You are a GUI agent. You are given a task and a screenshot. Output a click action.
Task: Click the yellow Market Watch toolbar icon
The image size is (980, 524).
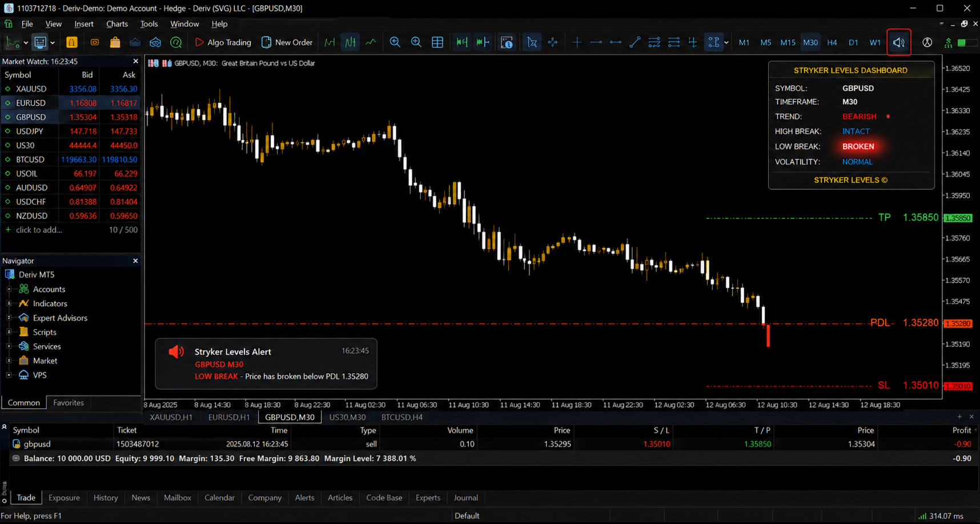point(72,42)
